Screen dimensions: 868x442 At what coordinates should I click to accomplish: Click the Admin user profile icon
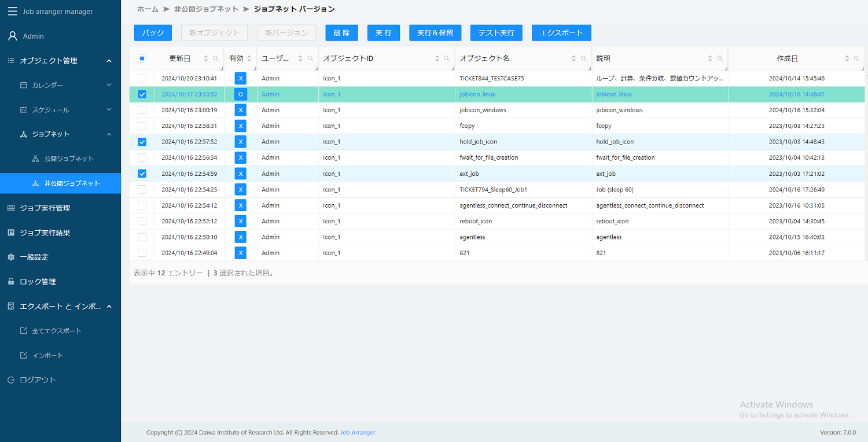click(12, 36)
